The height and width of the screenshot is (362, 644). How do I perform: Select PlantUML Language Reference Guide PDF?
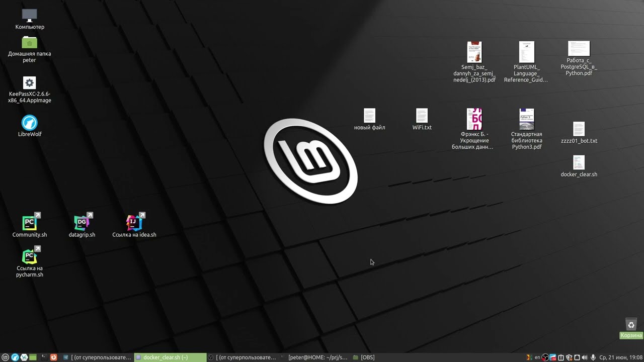coord(526,62)
